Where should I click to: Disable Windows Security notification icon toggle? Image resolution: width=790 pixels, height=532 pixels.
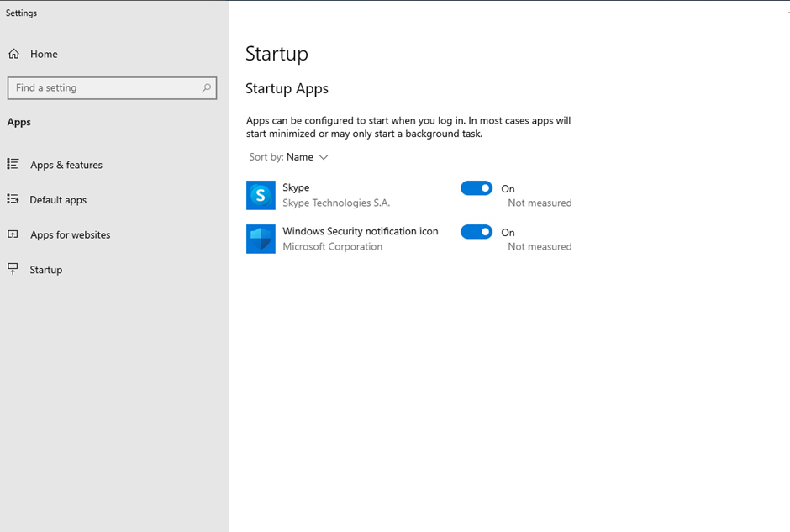477,232
